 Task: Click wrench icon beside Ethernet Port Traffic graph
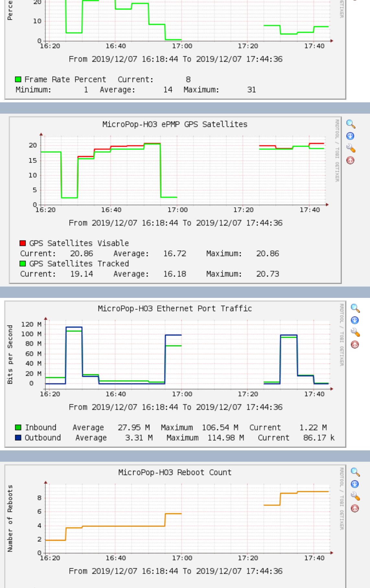(x=355, y=332)
